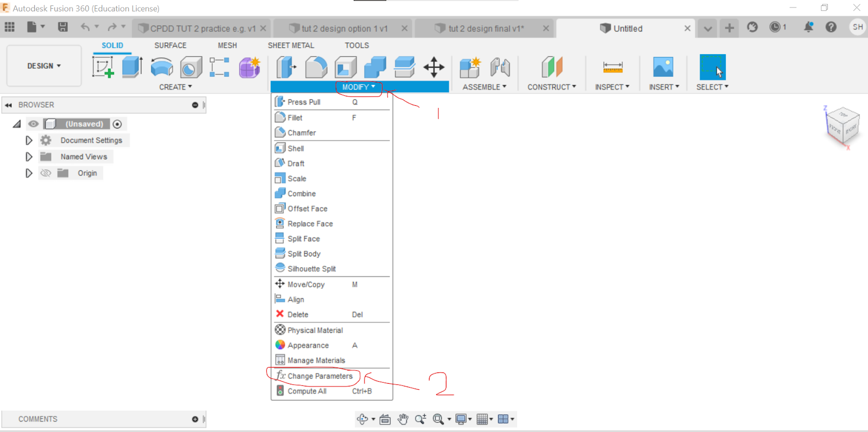Click the New Component icon
The height and width of the screenshot is (432, 868).
[x=470, y=67]
